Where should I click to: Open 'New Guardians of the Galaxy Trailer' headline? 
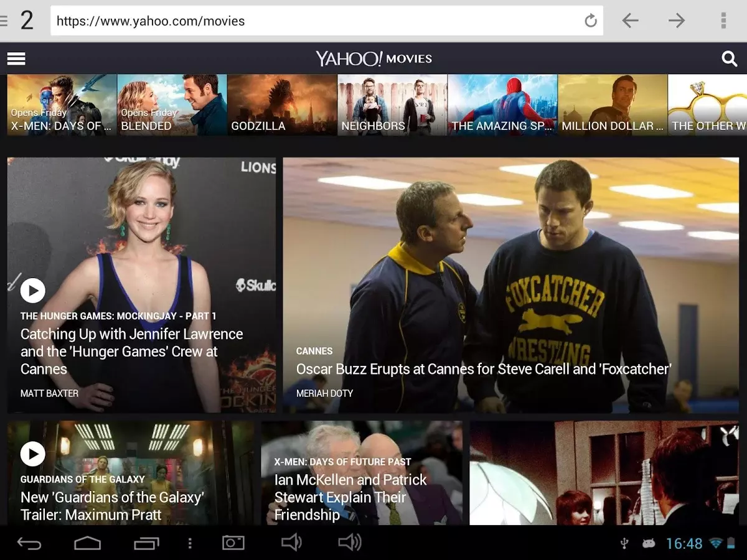(x=113, y=506)
